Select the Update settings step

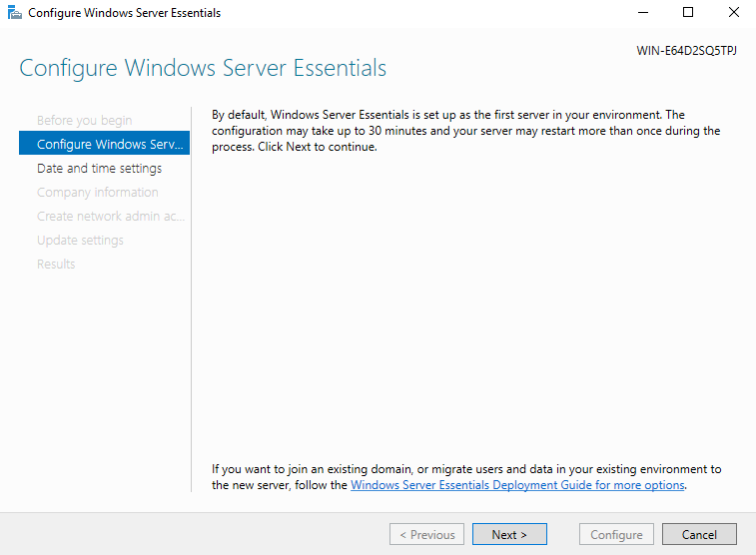(80, 241)
